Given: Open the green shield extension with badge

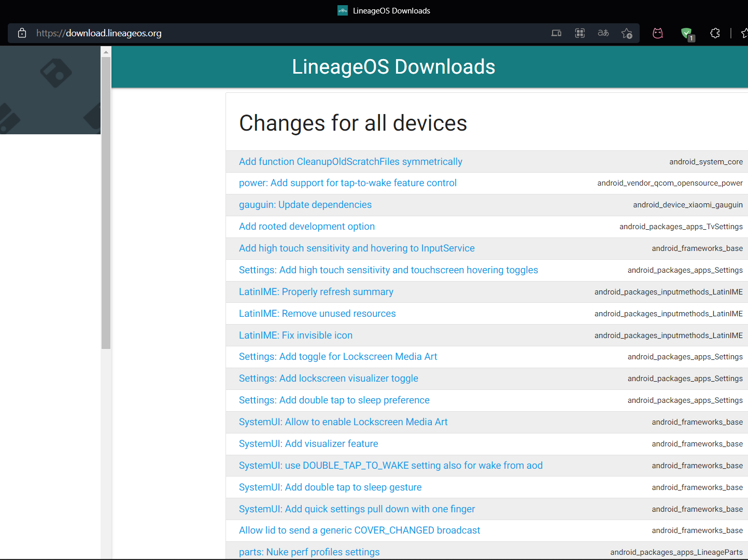Looking at the screenshot, I should 687,34.
